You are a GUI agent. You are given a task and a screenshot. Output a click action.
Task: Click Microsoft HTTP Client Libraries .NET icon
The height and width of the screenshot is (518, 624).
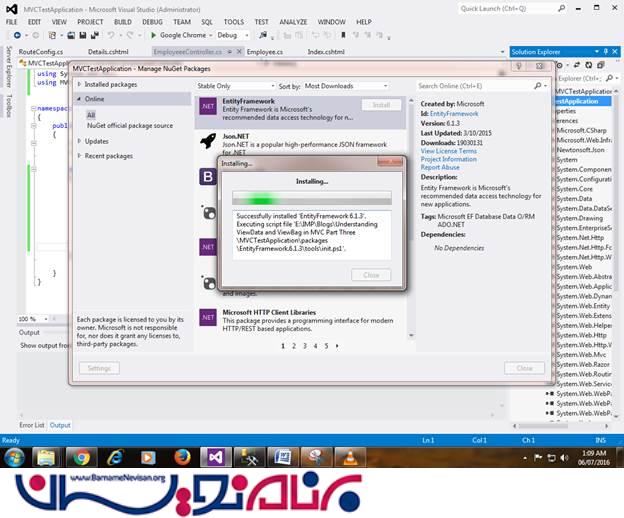tap(208, 317)
